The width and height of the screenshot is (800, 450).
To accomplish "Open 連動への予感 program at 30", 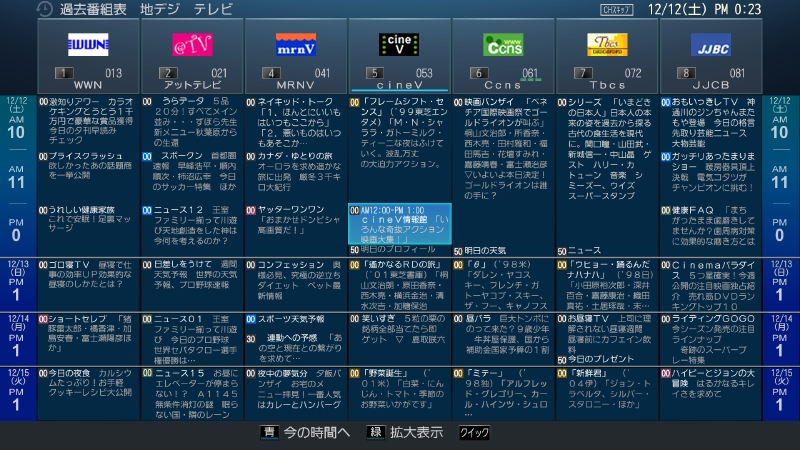I will 294,348.
